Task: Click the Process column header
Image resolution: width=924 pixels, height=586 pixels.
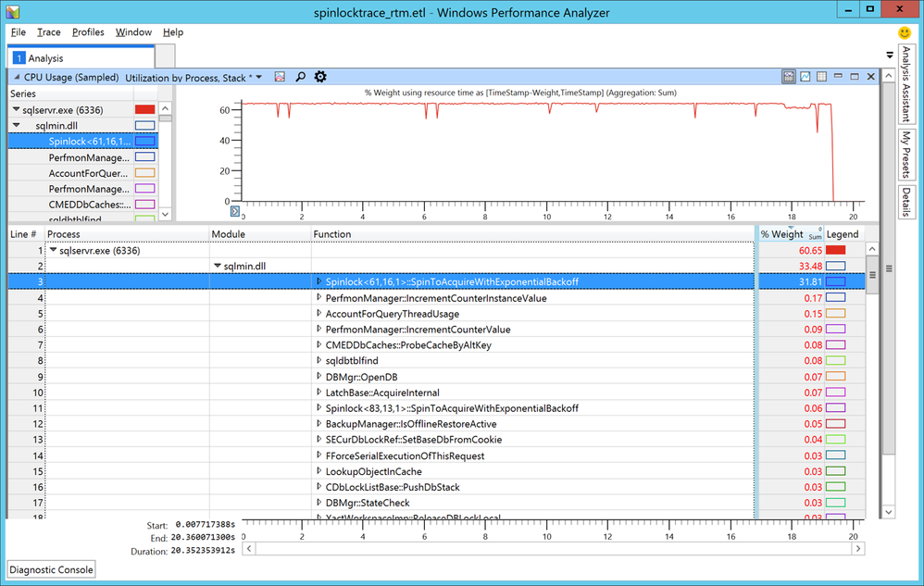Action: coord(127,234)
